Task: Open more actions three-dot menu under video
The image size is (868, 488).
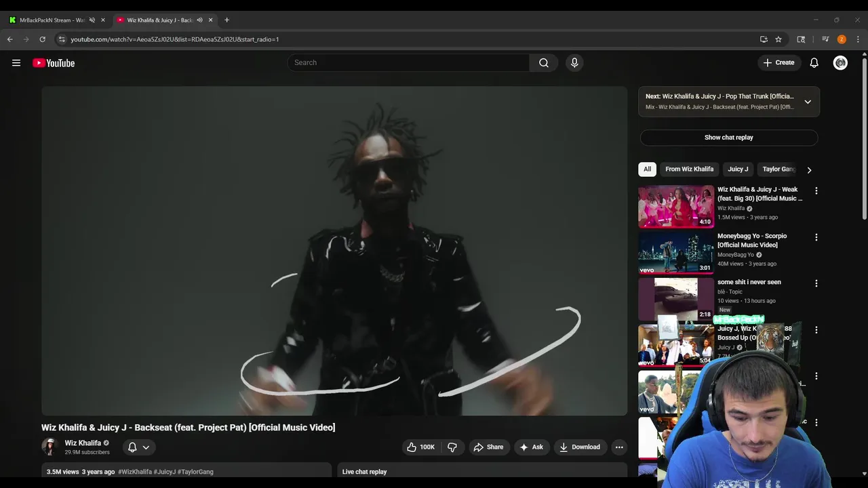Action: (618, 447)
